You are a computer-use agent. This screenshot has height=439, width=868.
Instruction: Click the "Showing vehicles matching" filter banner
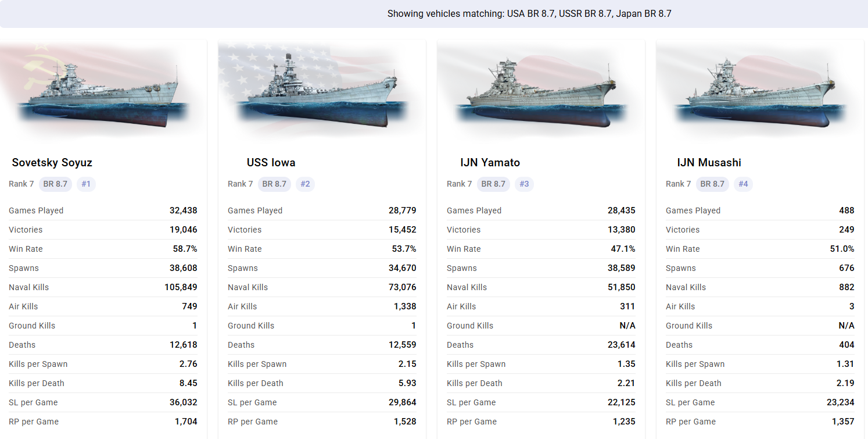tap(529, 14)
